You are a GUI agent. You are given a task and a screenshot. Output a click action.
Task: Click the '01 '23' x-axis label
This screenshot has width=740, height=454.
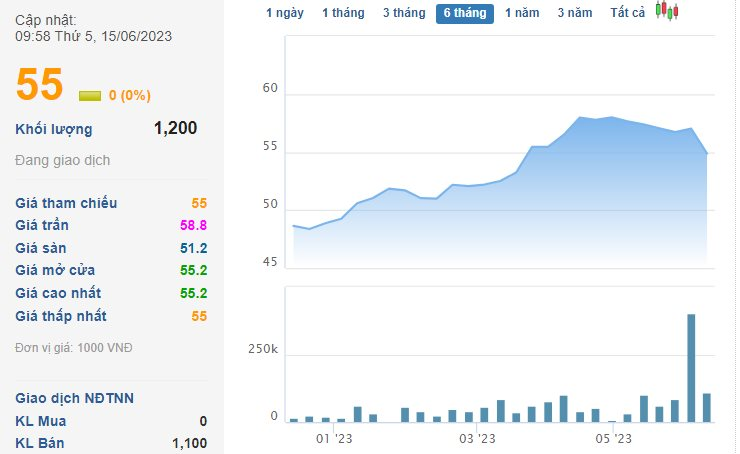334,439
